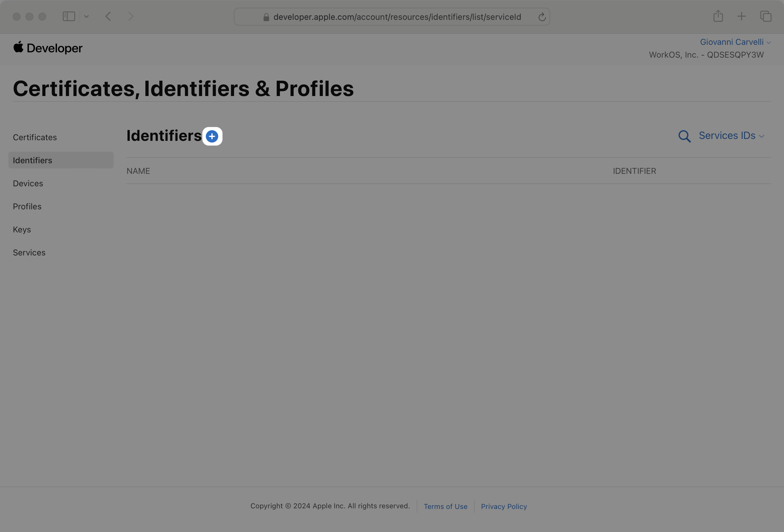
Task: Click the browser back arrow
Action: coord(108,16)
